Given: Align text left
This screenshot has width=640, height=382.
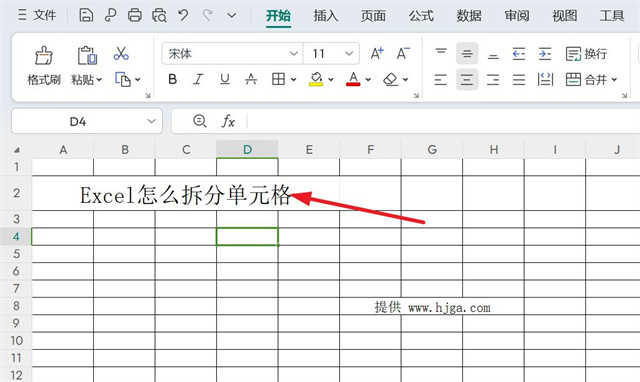Looking at the screenshot, I should tap(440, 79).
